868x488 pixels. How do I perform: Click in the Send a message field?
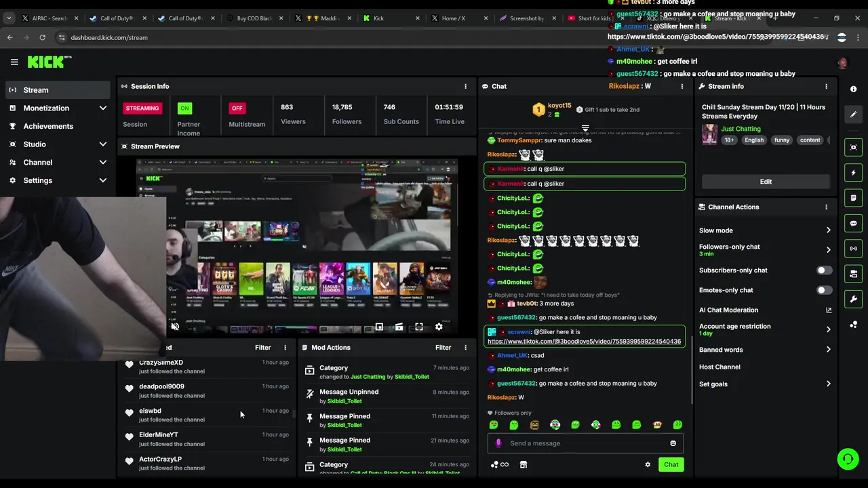585,443
